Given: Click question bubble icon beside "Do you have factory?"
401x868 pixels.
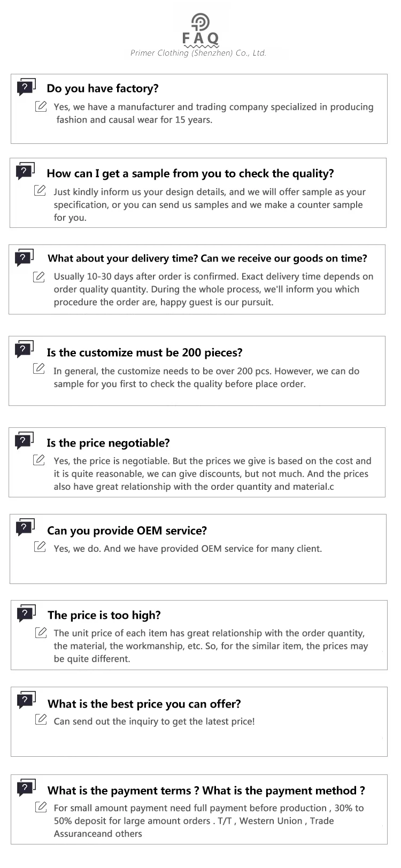Looking at the screenshot, I should [26, 87].
